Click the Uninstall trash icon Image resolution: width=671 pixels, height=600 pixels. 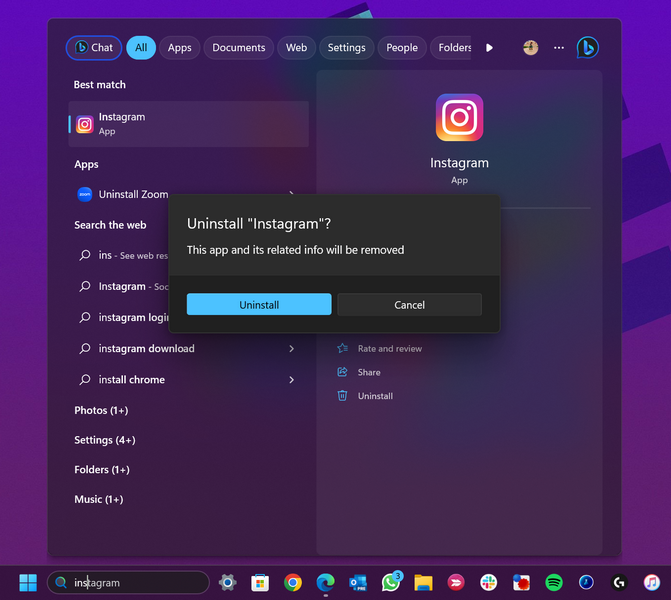342,396
